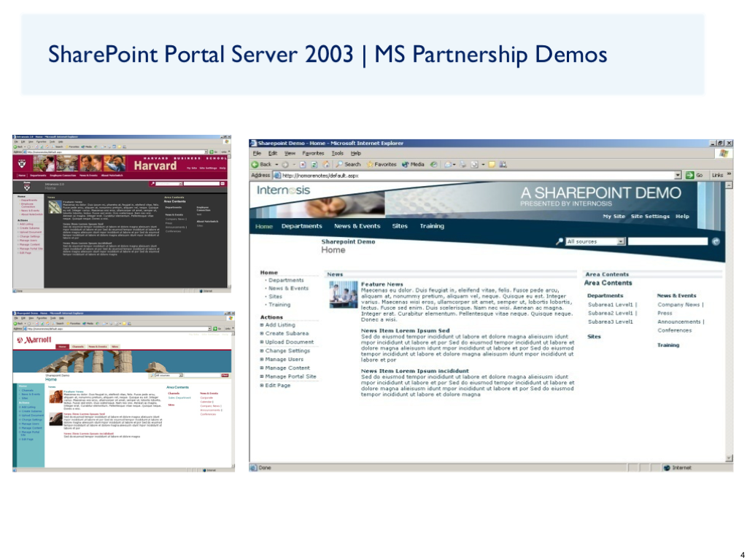Open the Announcements link
Viewport: 747px width, 560px height.
click(x=679, y=322)
